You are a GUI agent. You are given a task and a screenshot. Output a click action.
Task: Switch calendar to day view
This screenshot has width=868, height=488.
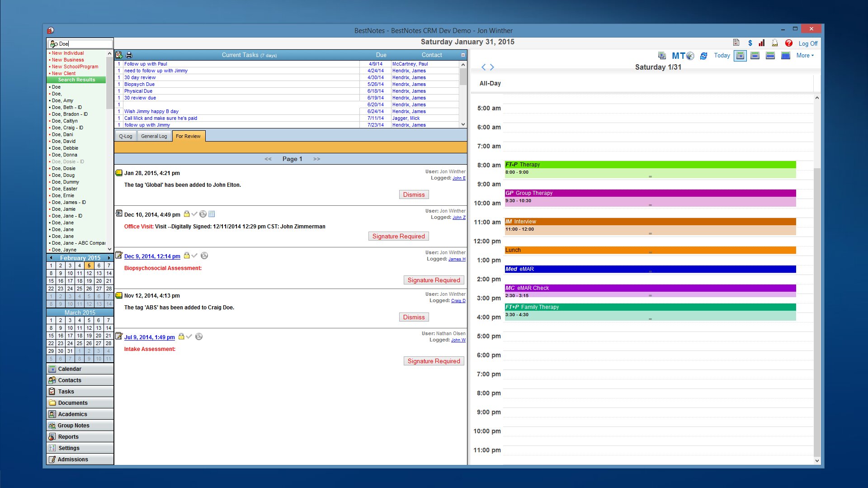point(740,56)
